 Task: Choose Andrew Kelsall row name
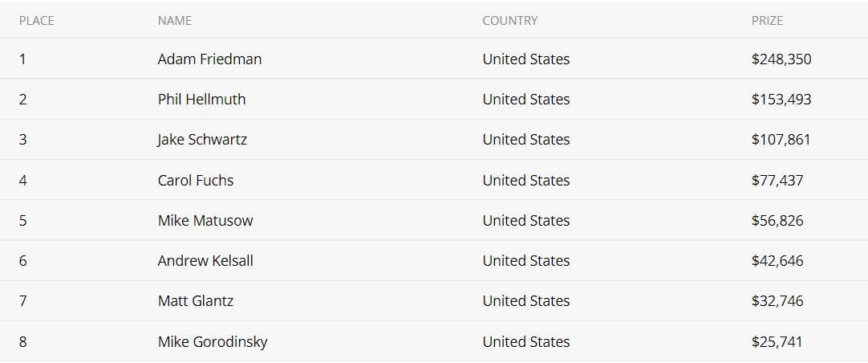[x=205, y=260]
